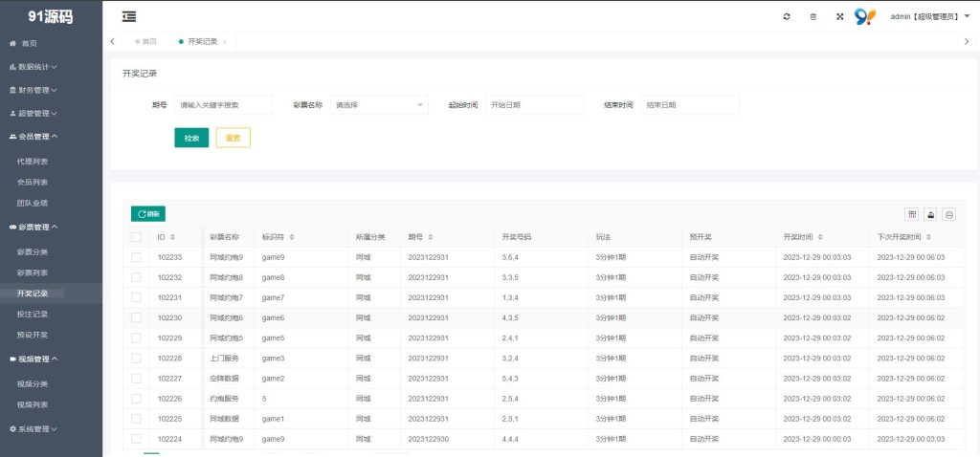Check the row with ID 102229
This screenshot has height=457, width=980.
[136, 337]
